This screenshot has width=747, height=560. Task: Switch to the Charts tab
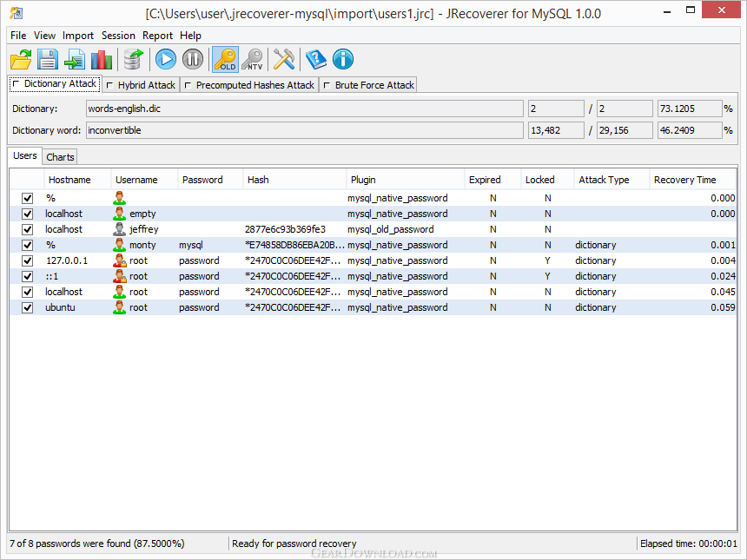[x=60, y=157]
